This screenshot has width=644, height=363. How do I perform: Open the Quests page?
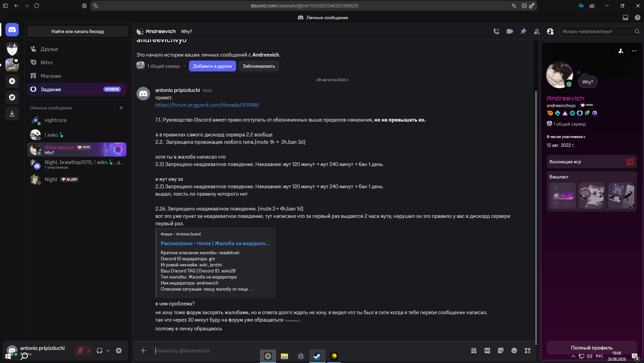point(77,89)
